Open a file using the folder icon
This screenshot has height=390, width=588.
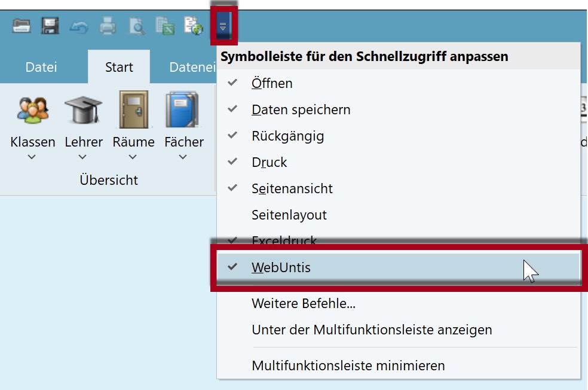(21, 25)
